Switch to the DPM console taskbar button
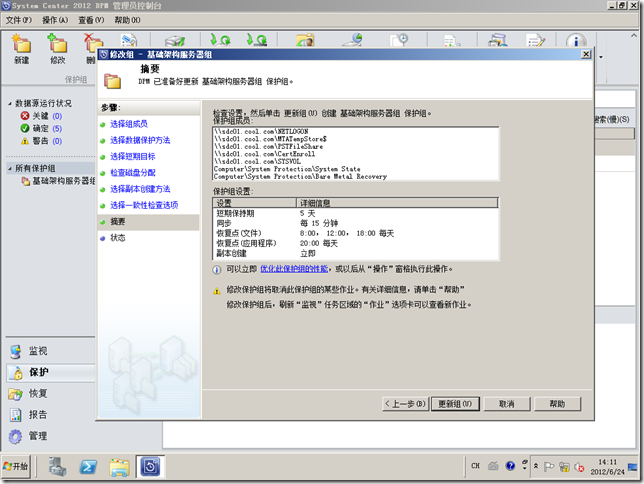Viewport: 644px width, 484px height. [x=150, y=466]
